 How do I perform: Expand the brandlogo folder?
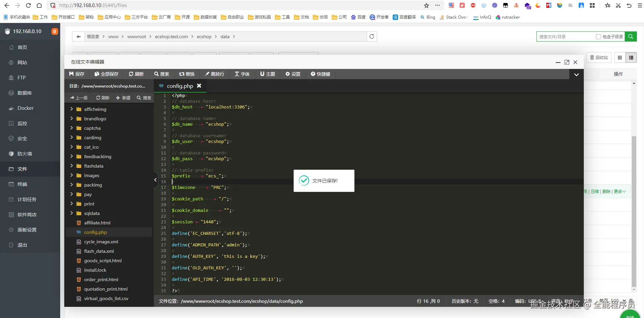tap(71, 118)
